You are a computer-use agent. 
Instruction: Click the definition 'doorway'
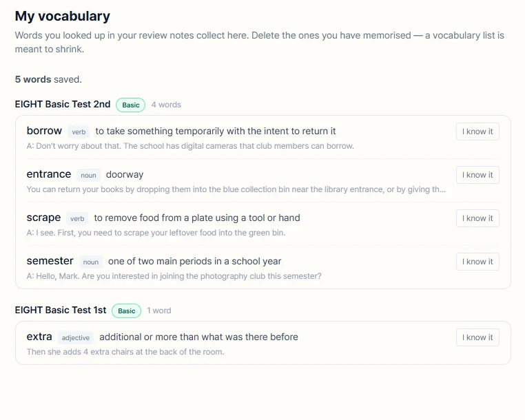pos(125,174)
